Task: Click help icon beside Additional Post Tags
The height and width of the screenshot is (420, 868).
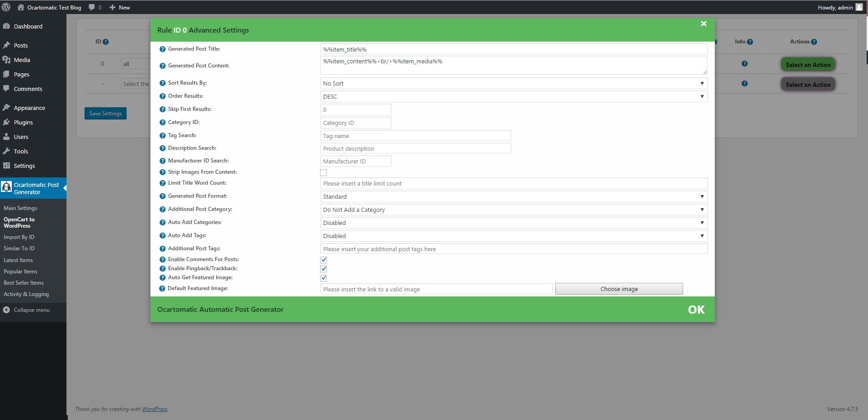Action: pyautogui.click(x=162, y=249)
